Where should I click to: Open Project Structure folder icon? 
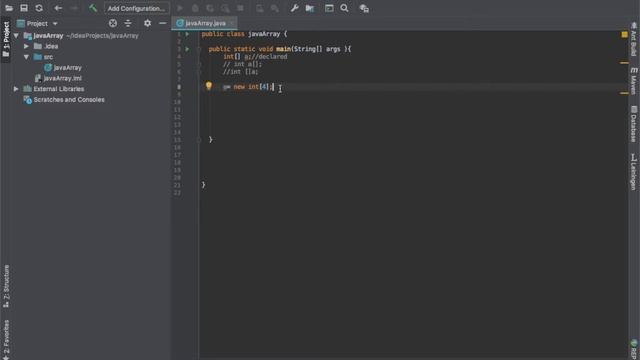(310, 8)
